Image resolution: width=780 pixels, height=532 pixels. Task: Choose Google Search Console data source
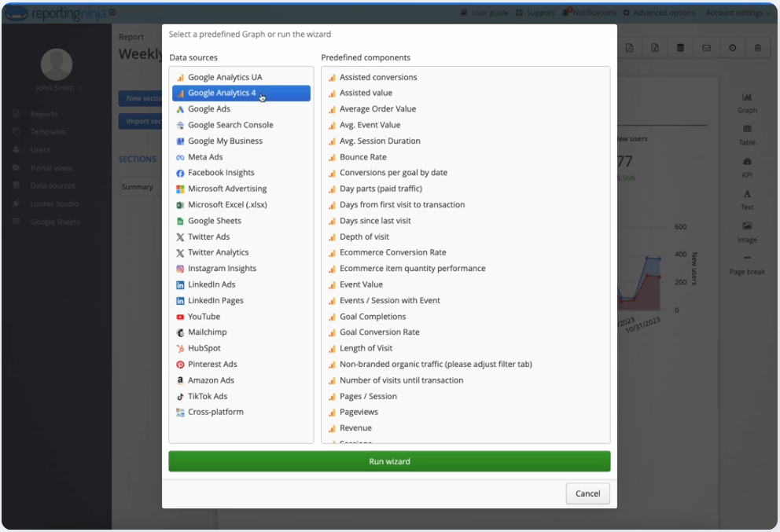241,125
